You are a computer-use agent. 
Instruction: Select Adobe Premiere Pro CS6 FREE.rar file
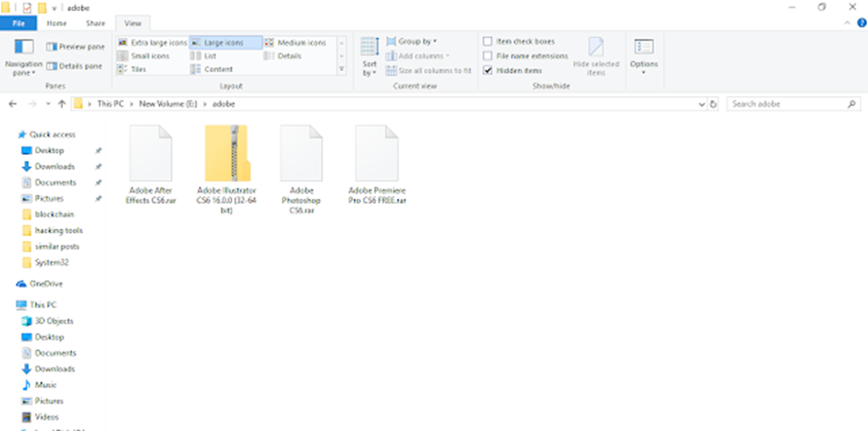tap(377, 165)
